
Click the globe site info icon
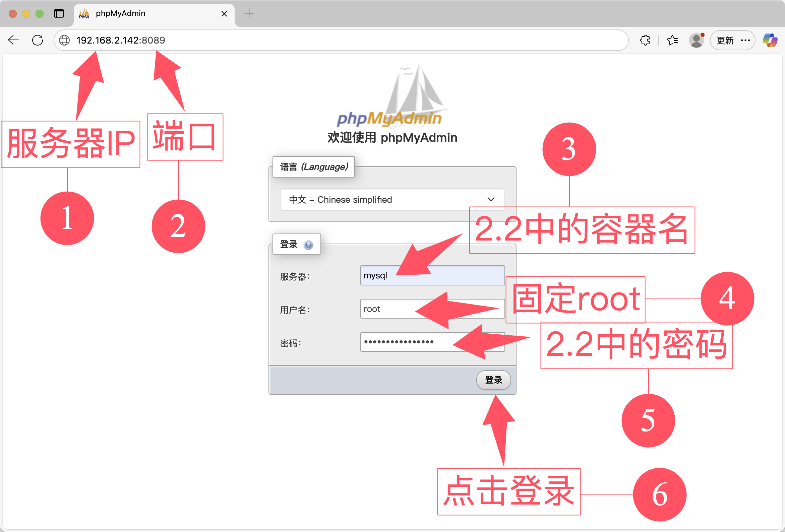(64, 40)
